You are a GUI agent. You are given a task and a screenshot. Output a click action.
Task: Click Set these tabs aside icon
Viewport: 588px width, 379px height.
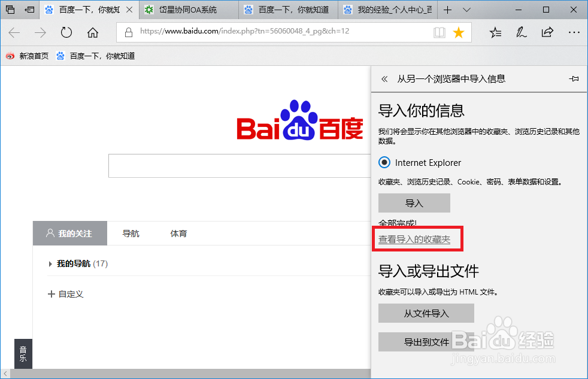[x=29, y=10]
